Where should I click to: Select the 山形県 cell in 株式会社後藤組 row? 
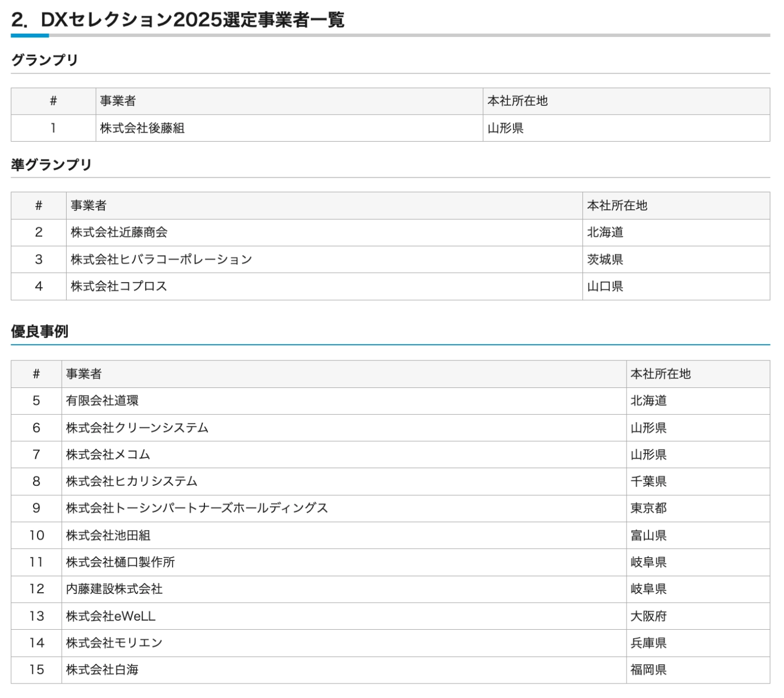(x=626, y=128)
